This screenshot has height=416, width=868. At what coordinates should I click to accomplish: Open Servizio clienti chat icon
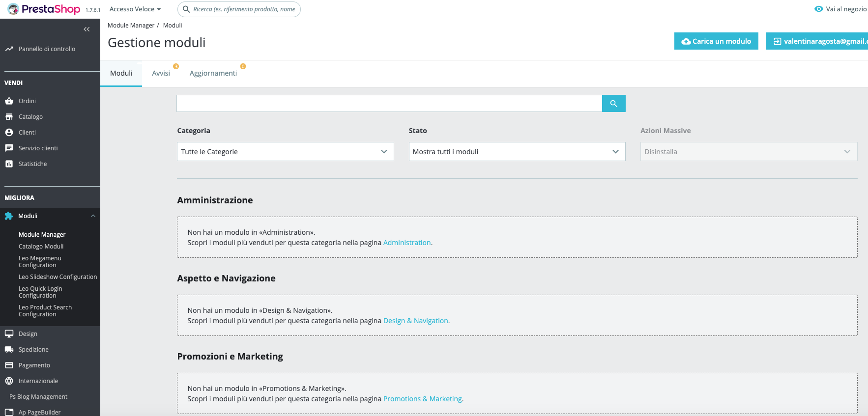point(9,148)
